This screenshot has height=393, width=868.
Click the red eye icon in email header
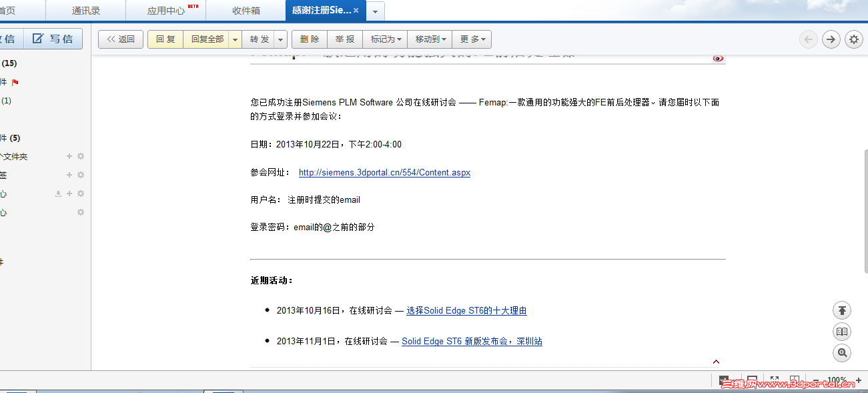[x=718, y=58]
